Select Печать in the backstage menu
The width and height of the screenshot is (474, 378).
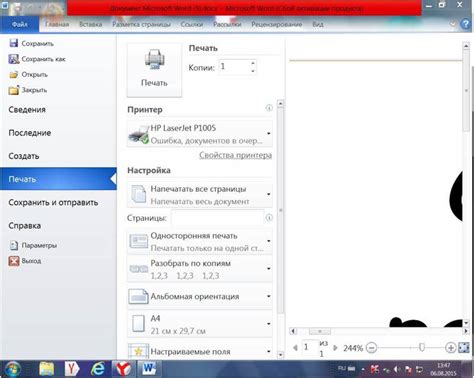click(58, 179)
